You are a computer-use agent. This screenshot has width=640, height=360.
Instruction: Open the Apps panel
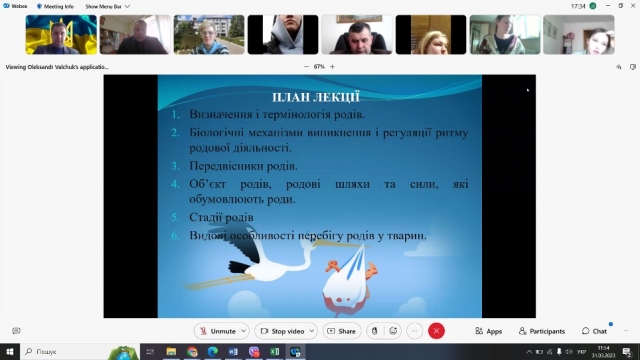pyautogui.click(x=489, y=331)
